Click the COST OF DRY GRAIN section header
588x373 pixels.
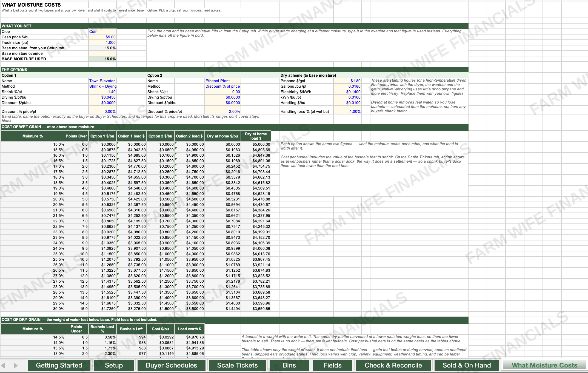coord(235,320)
